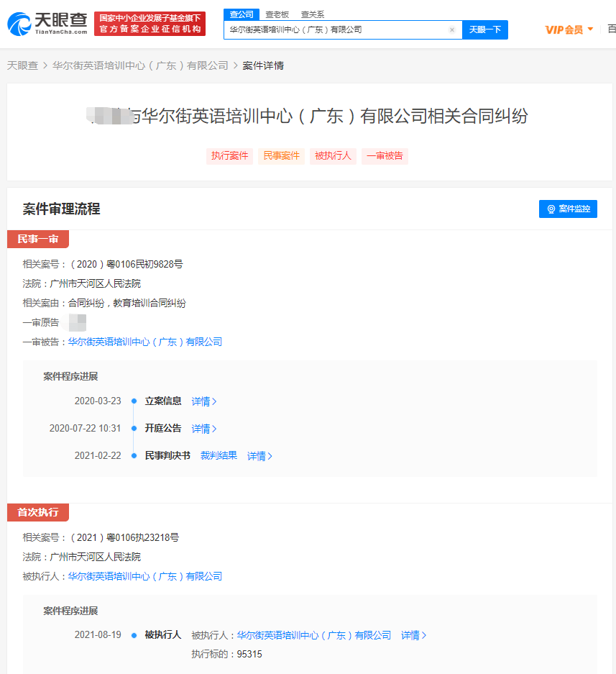
Task: Open company link in the 2021-08-19 entry
Action: coord(314,635)
